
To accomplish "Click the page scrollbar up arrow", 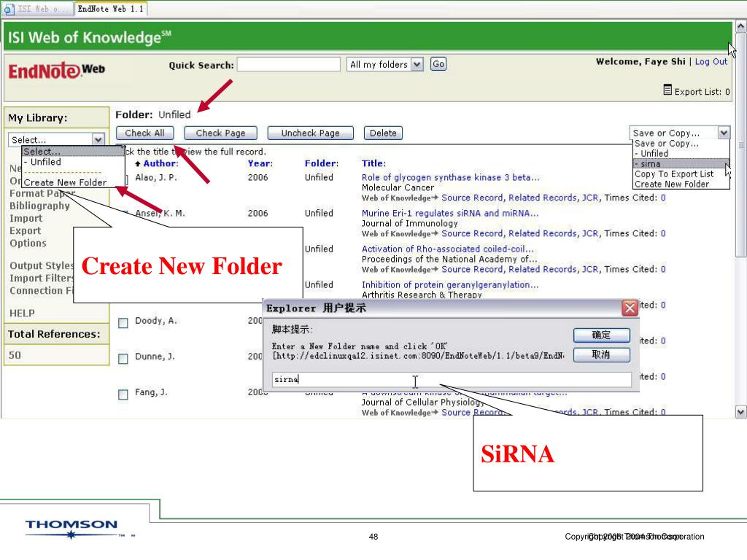I will (x=741, y=26).
